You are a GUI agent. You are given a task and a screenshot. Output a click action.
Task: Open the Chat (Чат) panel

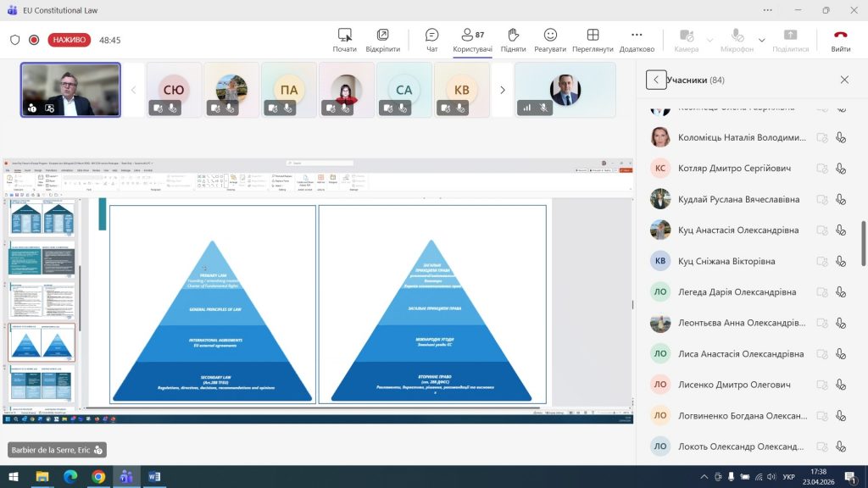coord(431,39)
